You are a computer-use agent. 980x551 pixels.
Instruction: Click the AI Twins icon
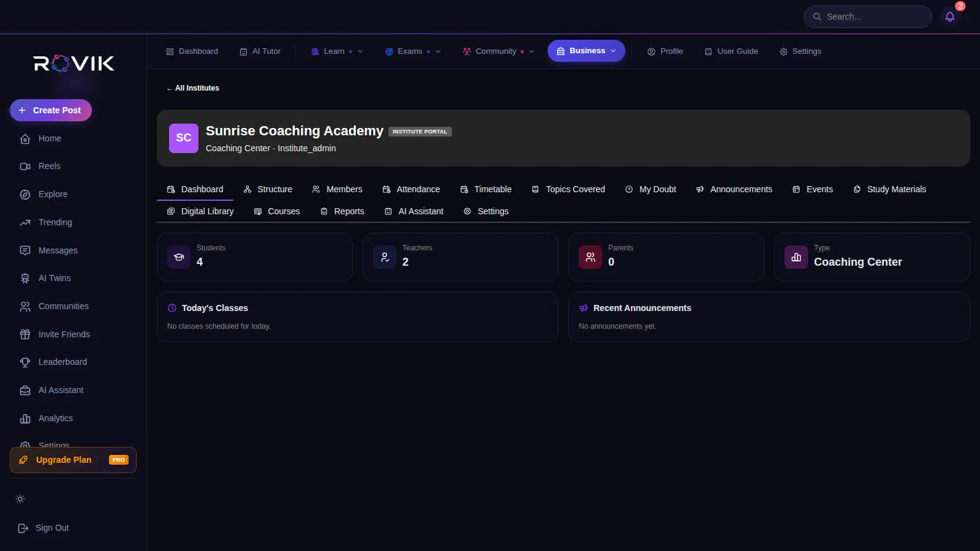click(x=25, y=279)
